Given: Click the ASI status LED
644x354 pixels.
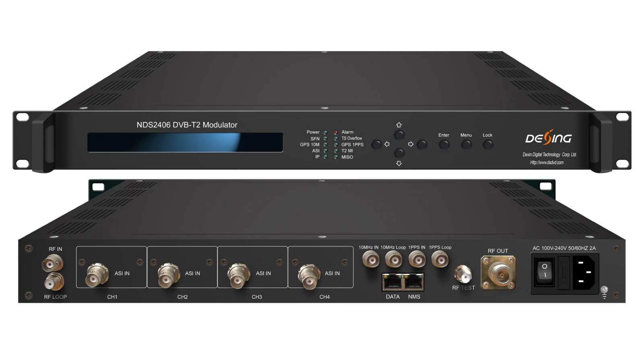Looking at the screenshot, I should click(x=325, y=151).
